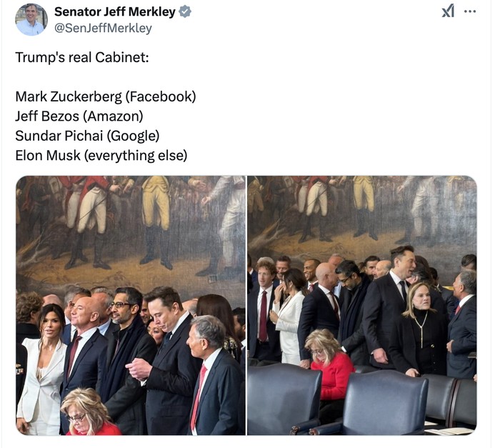The height and width of the screenshot is (448, 500).
Task: Open the three-dot more options menu
Action: tap(469, 11)
